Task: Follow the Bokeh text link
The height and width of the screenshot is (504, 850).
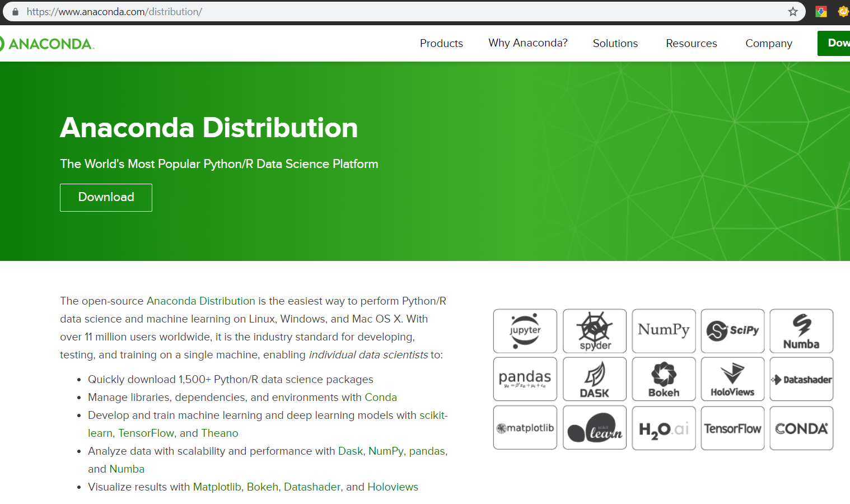Action: click(263, 487)
